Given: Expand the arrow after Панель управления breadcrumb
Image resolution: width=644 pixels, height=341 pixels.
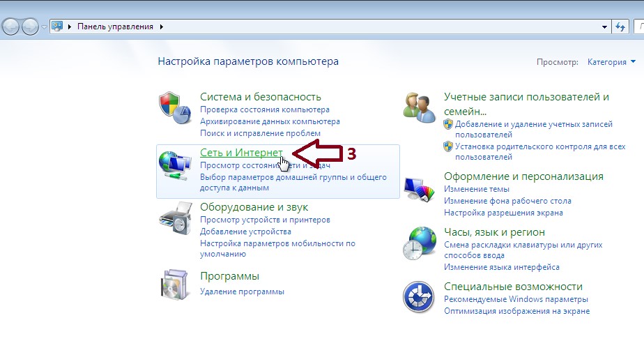Looking at the screenshot, I should pyautogui.click(x=162, y=26).
